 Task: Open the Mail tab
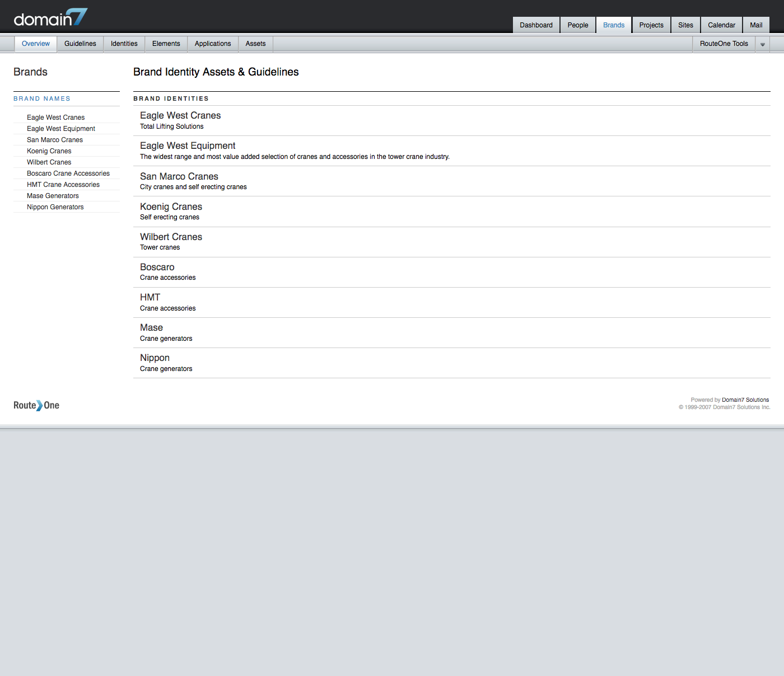pos(756,25)
